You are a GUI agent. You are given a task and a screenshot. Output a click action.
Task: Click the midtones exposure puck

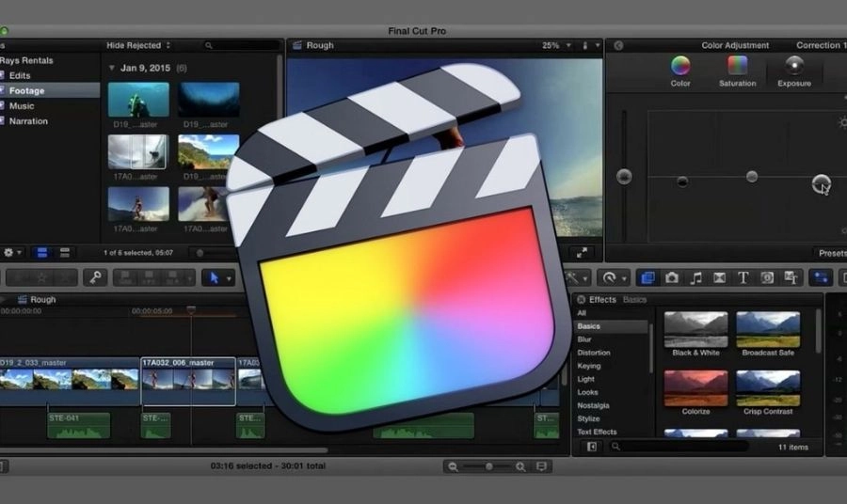[x=751, y=177]
